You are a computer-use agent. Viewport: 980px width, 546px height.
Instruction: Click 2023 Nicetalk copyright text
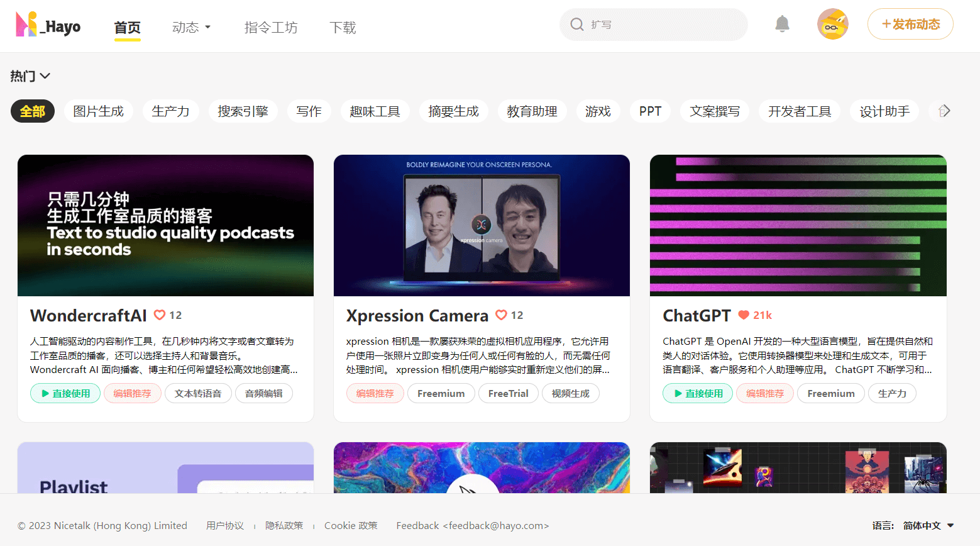[x=102, y=525]
